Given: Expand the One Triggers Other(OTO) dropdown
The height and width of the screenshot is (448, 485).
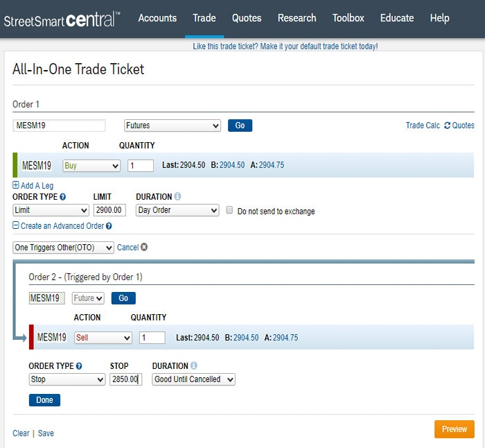Looking at the screenshot, I should click(63, 248).
